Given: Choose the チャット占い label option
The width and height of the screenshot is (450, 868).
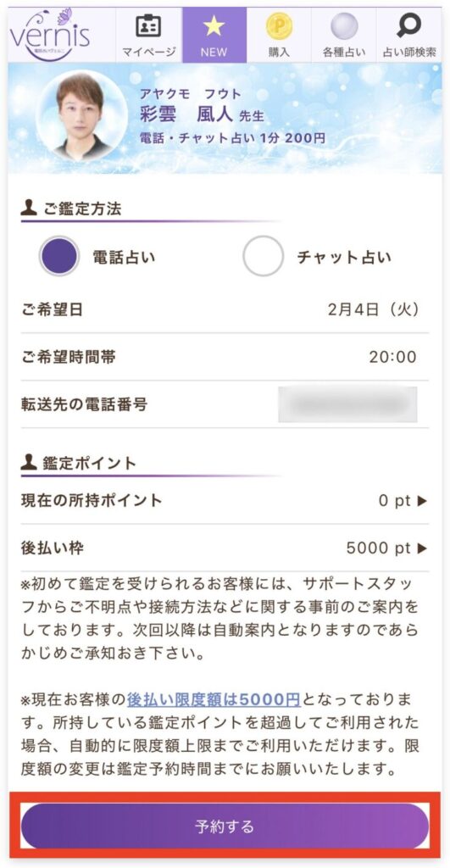Looking at the screenshot, I should pyautogui.click(x=344, y=258).
